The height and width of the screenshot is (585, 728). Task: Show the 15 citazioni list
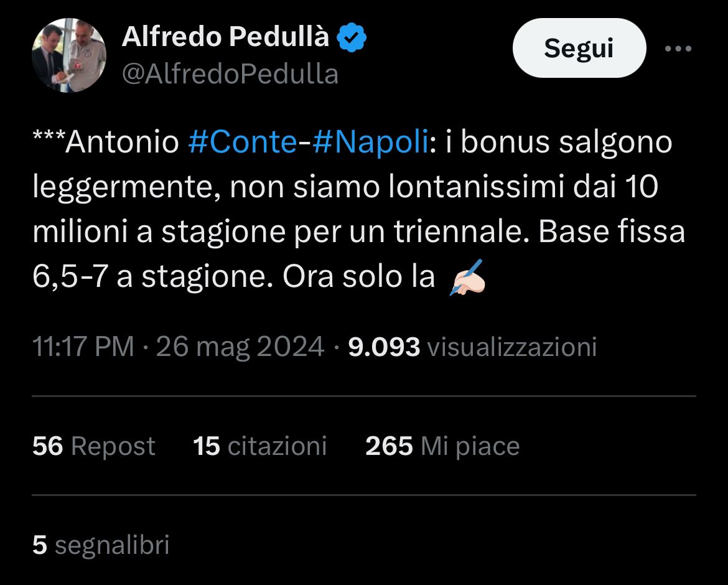[260, 446]
